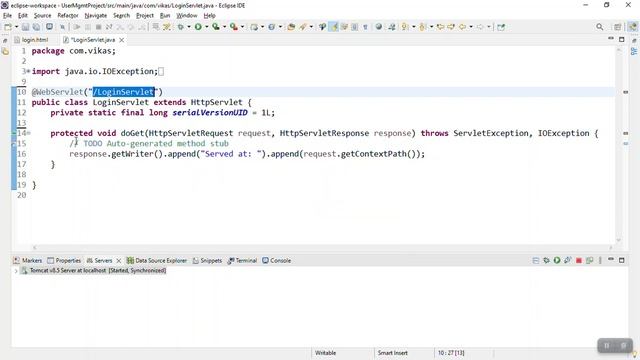Open the File menu

tap(7, 16)
